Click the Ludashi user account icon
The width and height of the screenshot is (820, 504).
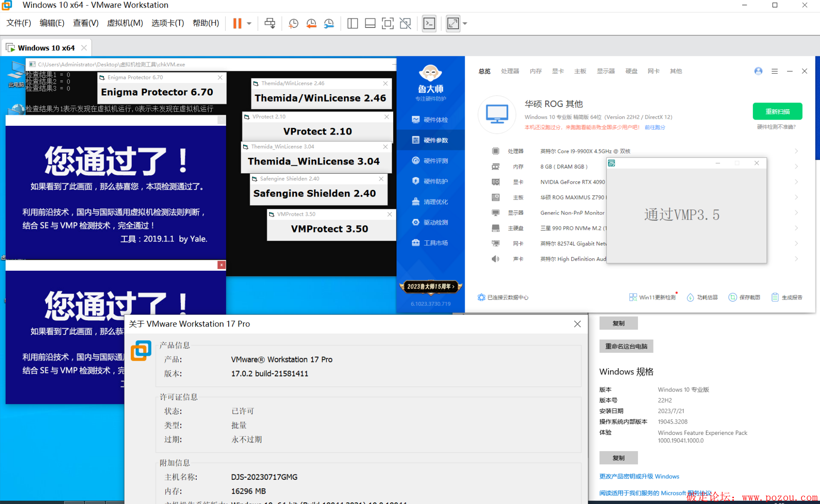[x=758, y=71]
